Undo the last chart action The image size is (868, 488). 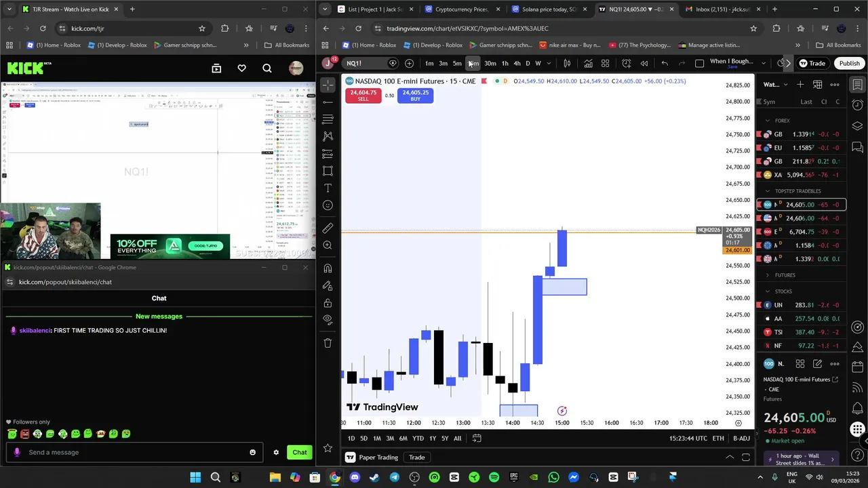coord(665,64)
